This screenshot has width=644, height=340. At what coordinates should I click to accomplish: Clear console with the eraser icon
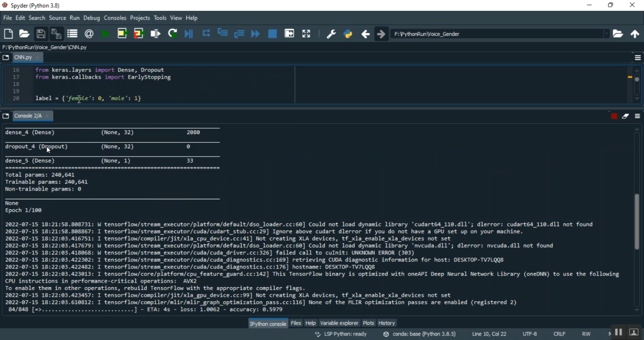point(626,116)
